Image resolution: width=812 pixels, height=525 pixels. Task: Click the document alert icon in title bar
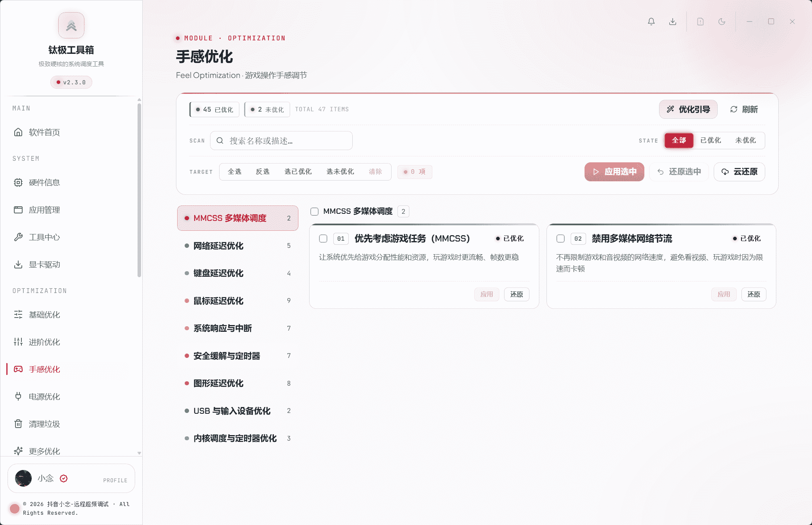tap(700, 22)
